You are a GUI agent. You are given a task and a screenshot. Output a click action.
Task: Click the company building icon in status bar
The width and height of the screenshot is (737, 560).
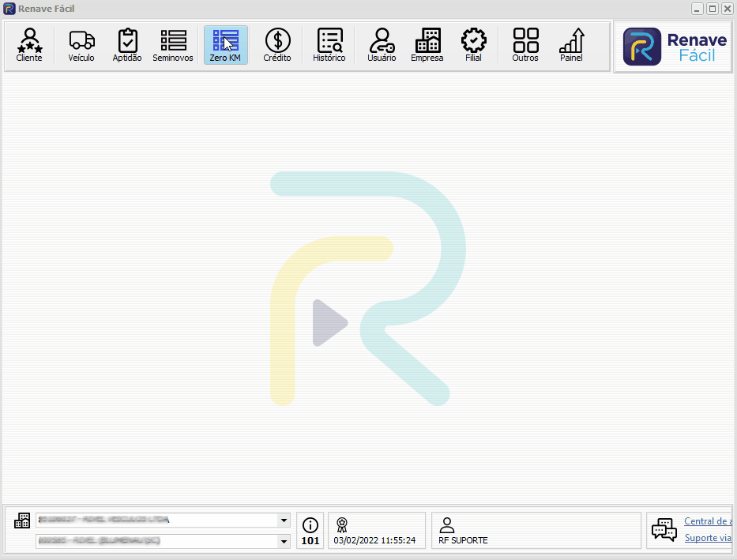pos(22,521)
